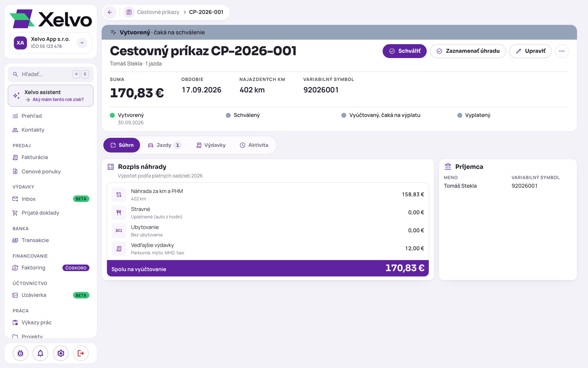Screen dimensions: 588x368
Task: Click the 92026001 value under Príjemca
Action: coord(524,186)
